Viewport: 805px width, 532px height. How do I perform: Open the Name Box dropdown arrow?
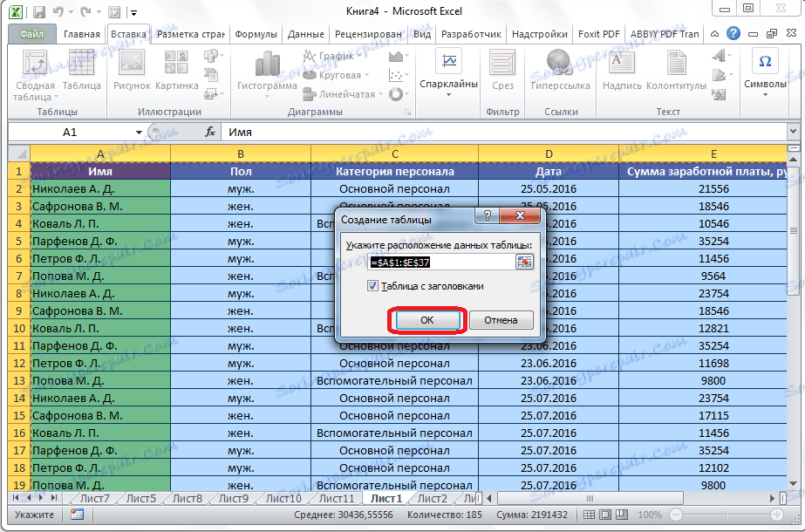139,133
